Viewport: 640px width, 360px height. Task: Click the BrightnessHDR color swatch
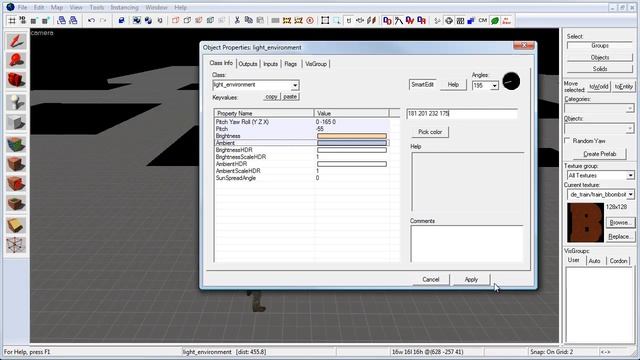click(352, 150)
